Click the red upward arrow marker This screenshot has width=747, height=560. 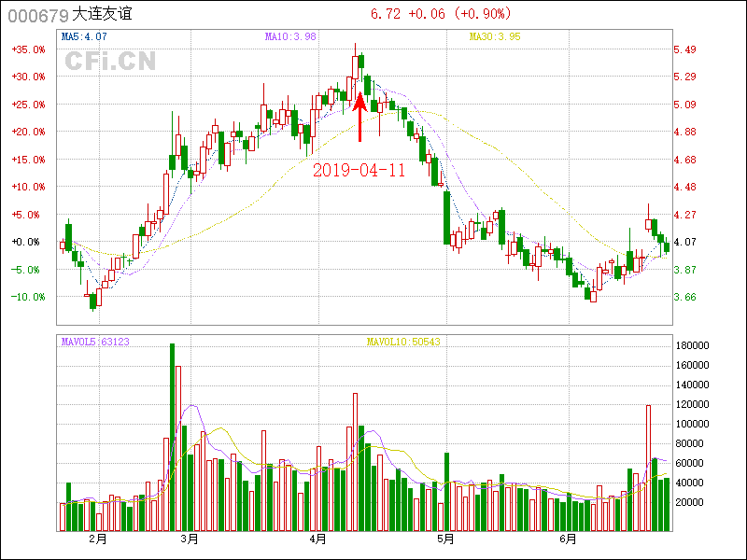[359, 117]
